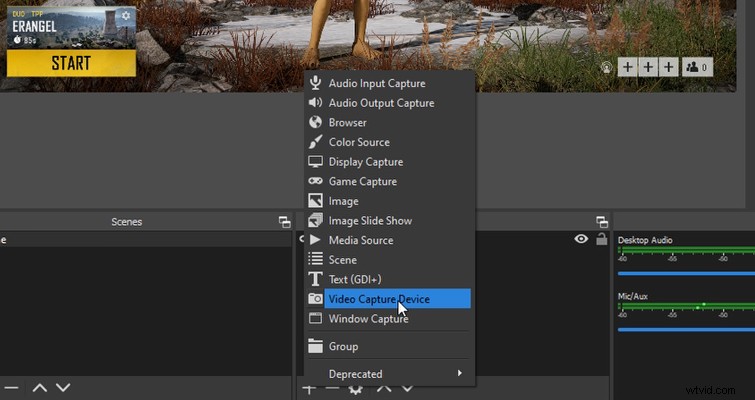Click first plus teammate slot

pyautogui.click(x=627, y=67)
